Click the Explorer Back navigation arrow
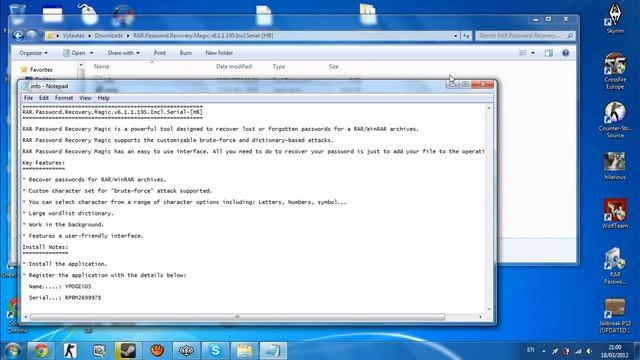Image resolution: width=640 pixels, height=360 pixels. click(18, 36)
